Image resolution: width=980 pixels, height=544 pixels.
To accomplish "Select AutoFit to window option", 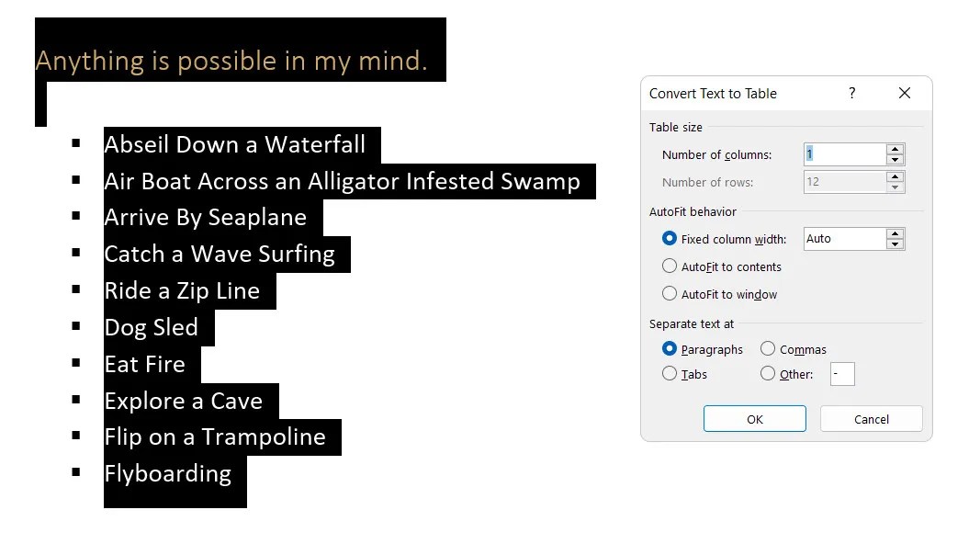I will point(670,294).
